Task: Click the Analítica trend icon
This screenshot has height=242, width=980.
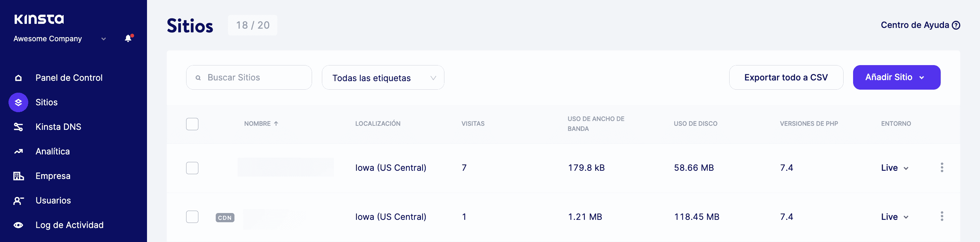Action: pos(18,152)
